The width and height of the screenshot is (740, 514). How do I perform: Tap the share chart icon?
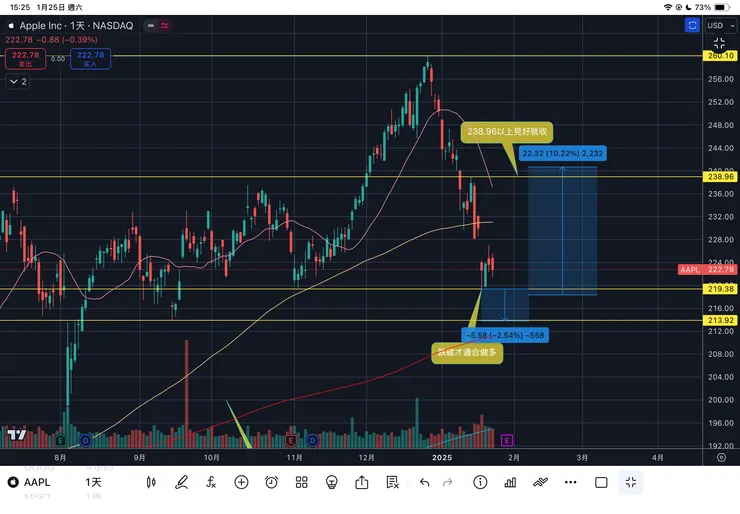[362, 482]
